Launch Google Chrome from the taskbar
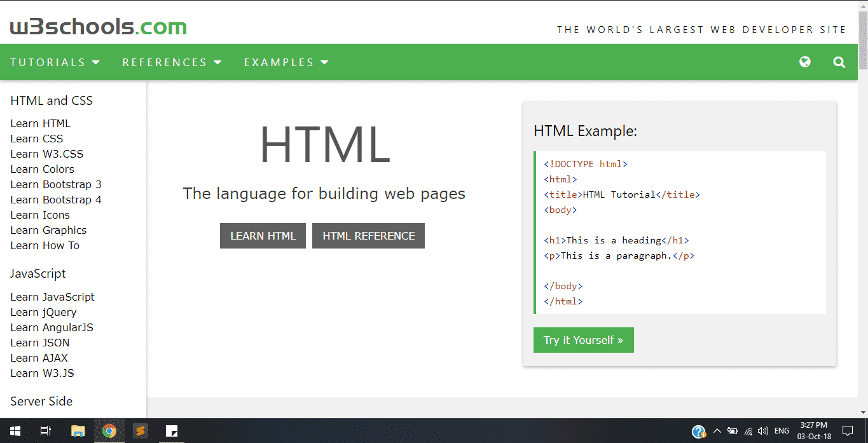The height and width of the screenshot is (443, 868). click(109, 431)
